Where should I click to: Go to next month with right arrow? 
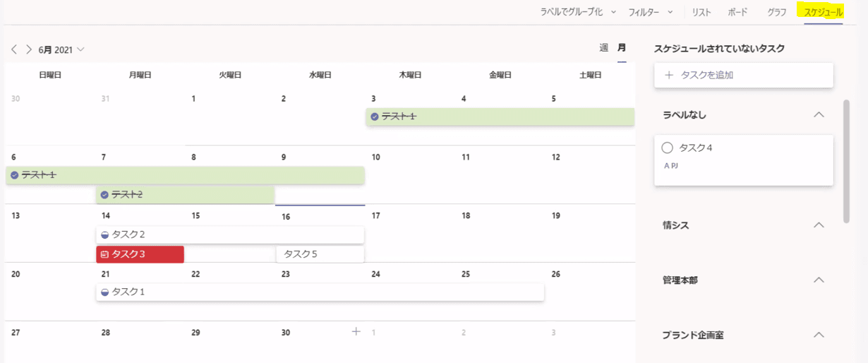coord(29,49)
